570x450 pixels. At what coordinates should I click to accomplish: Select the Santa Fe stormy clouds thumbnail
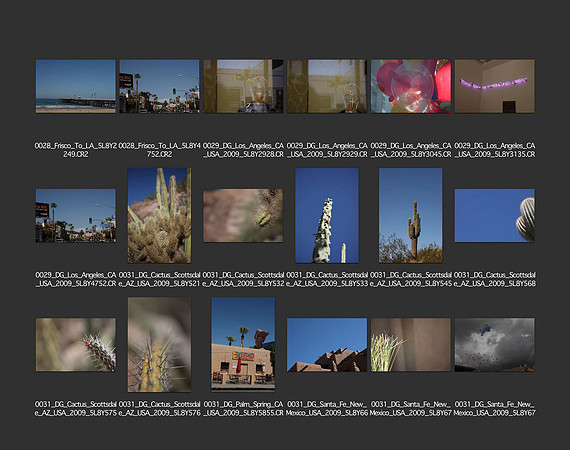[494, 345]
